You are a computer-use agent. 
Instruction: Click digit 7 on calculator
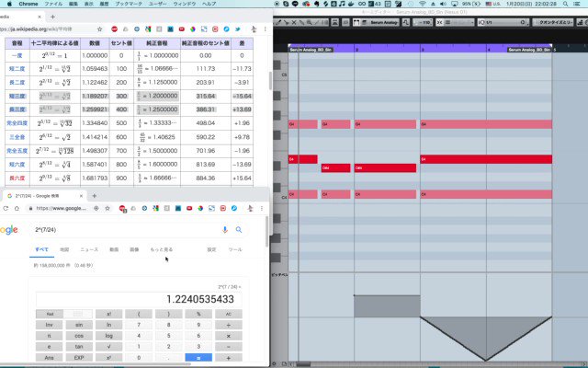tap(139, 325)
